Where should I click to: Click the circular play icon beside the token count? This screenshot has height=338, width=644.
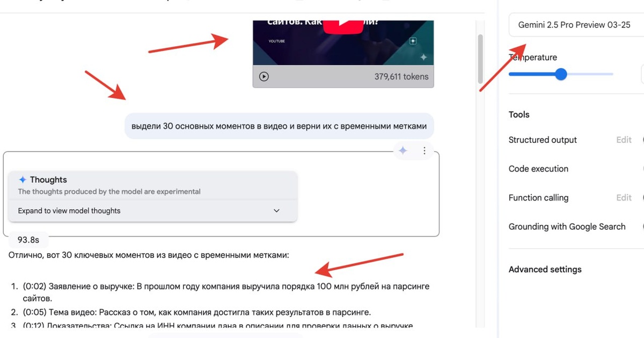click(x=264, y=76)
